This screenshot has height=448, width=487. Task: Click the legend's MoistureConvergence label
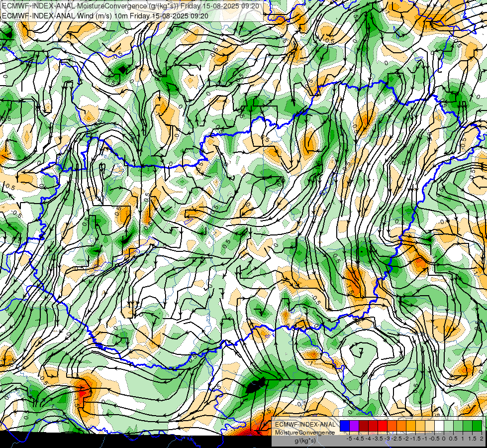point(305,433)
